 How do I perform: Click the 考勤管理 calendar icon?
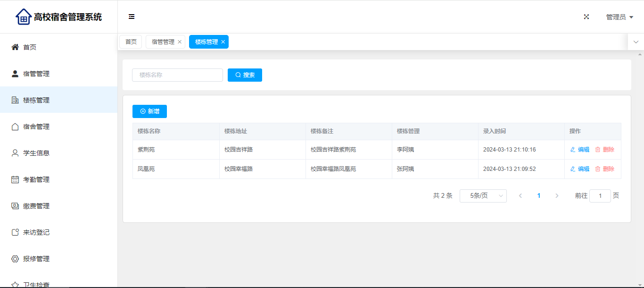point(15,179)
